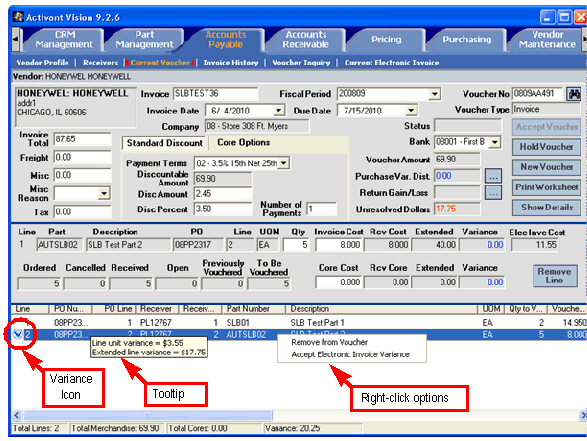The image size is (587, 441).
Task: Click the Hold Voucher button
Action: [546, 147]
